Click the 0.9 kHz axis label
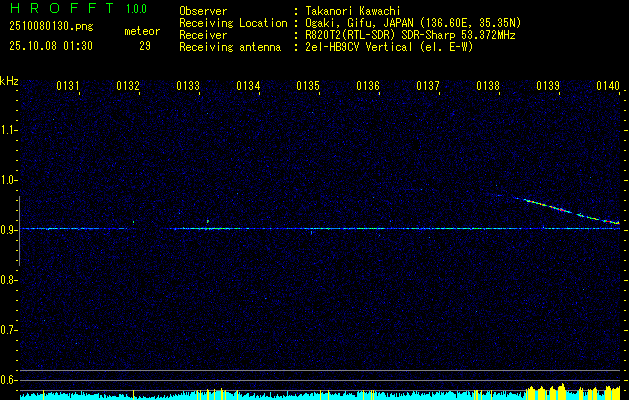 pos(8,230)
